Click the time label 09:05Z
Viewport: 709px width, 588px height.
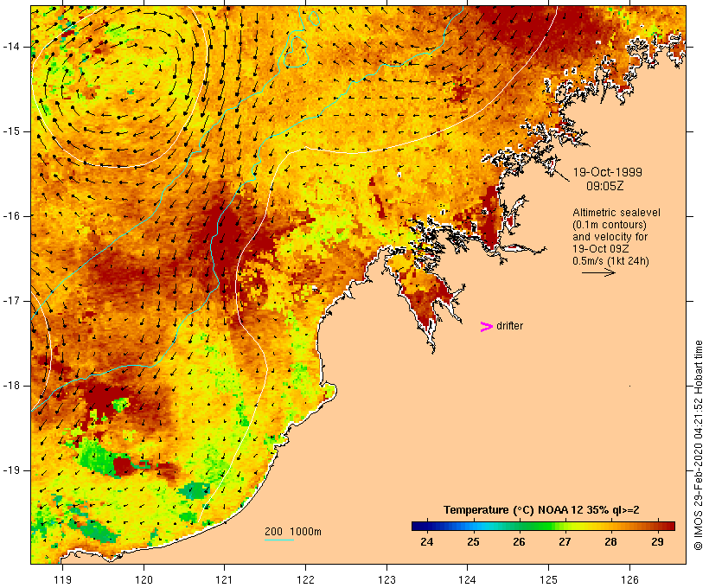605,186
